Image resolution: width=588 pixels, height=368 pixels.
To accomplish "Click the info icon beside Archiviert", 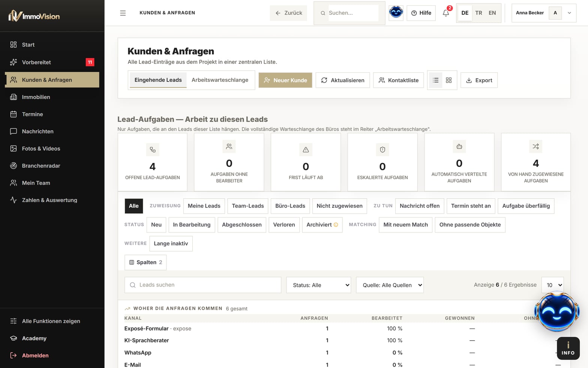I will point(336,225).
